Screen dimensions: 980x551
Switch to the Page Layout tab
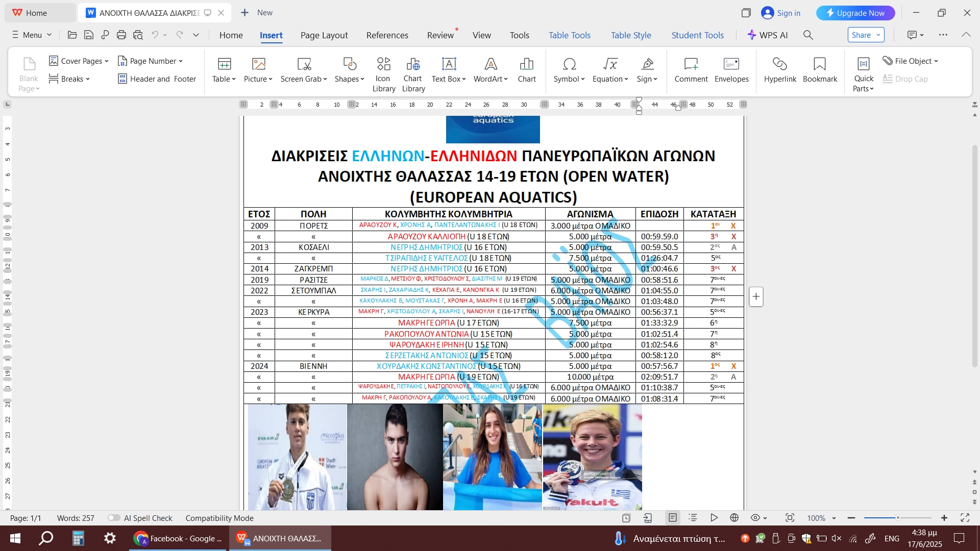click(324, 35)
